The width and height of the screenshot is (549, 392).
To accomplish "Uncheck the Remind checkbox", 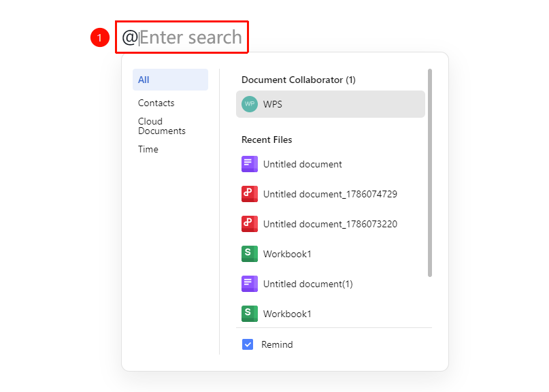I will 248,344.
